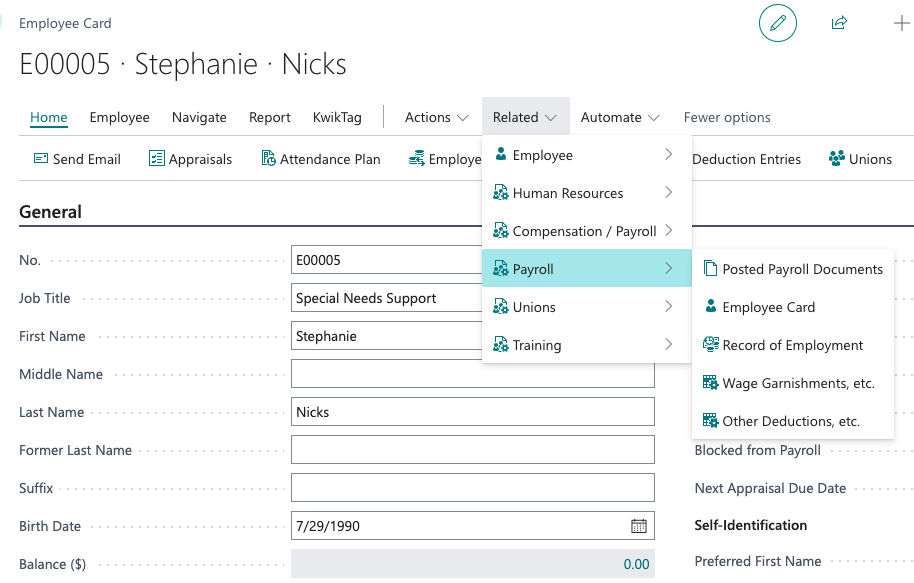This screenshot has width=914, height=583.
Task: Open the Birth Date calendar picker
Action: coord(639,526)
